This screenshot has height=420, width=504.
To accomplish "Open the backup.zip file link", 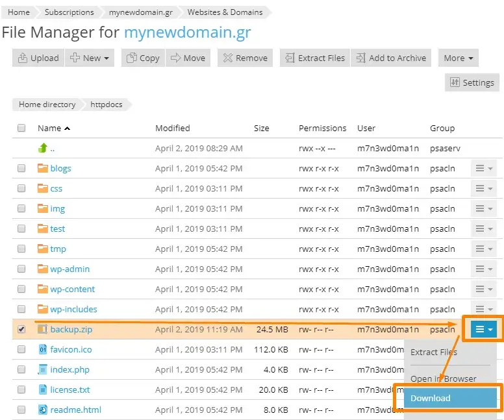I will (71, 329).
